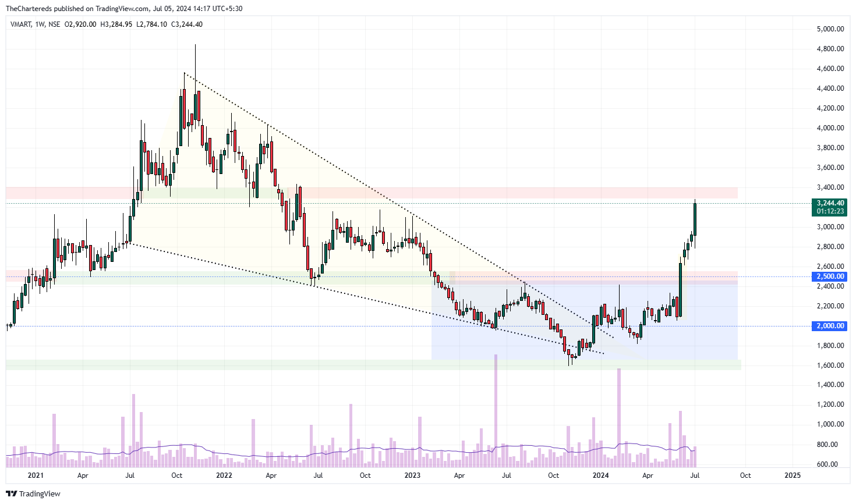
Task: Click the TradingView logo at bottom
Action: (33, 494)
